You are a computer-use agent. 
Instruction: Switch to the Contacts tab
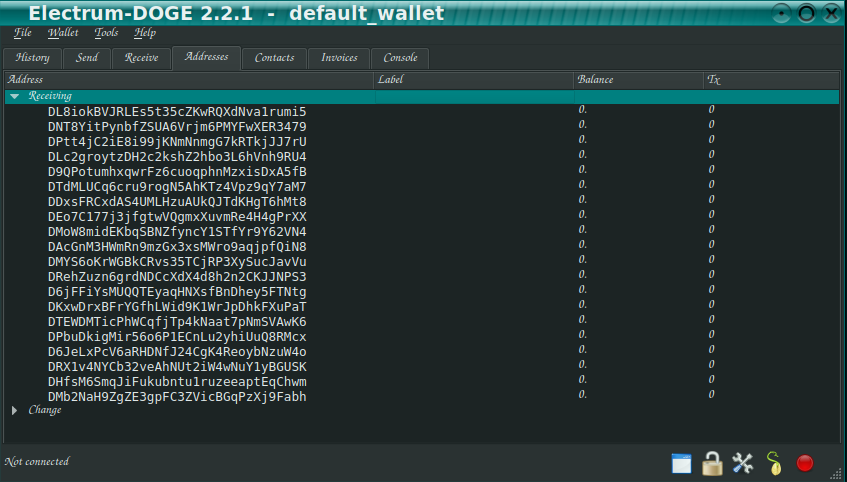pyautogui.click(x=274, y=58)
